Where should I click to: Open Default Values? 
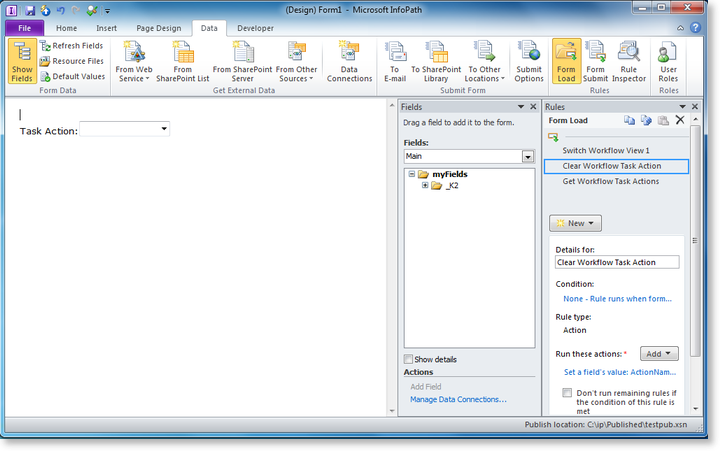click(72, 76)
